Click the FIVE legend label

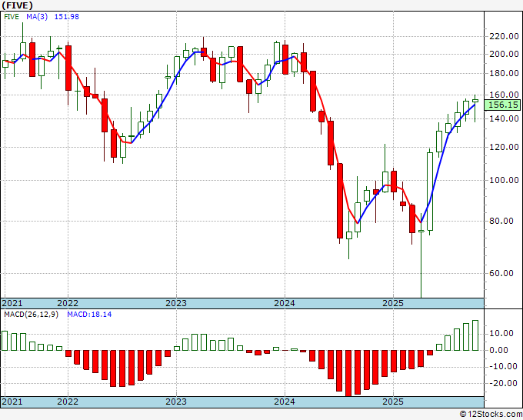[x=12, y=17]
